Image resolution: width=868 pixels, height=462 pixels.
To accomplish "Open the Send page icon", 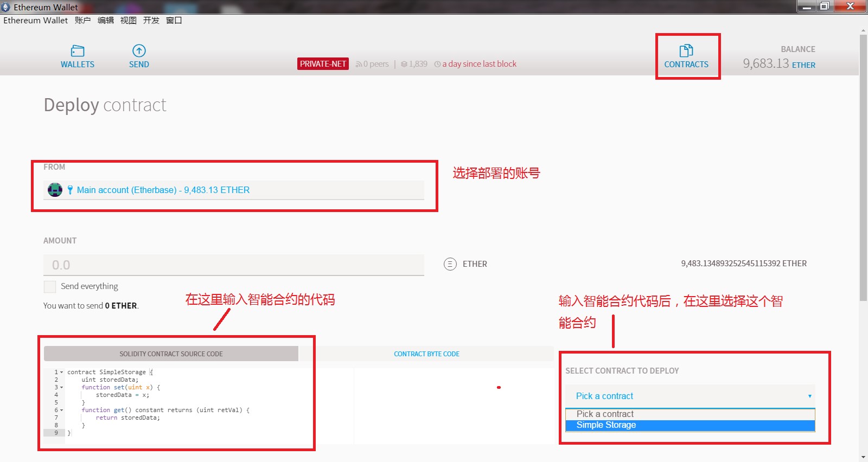I will [139, 51].
